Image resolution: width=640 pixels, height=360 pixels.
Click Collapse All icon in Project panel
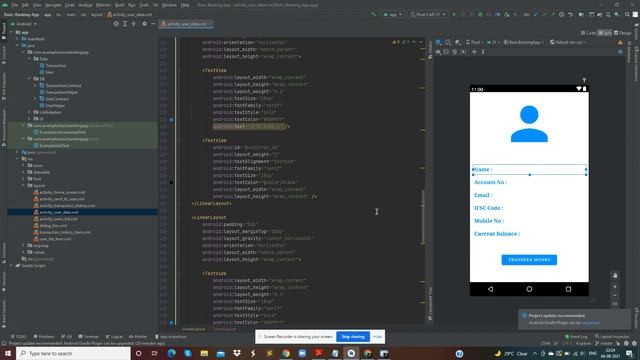tap(133, 24)
